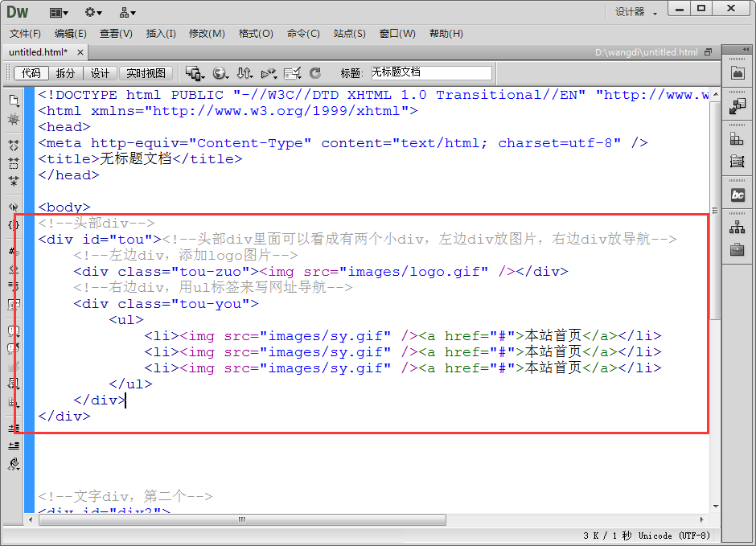Click Expand All code icon
The height and width of the screenshot is (546, 756).
[x=14, y=181]
